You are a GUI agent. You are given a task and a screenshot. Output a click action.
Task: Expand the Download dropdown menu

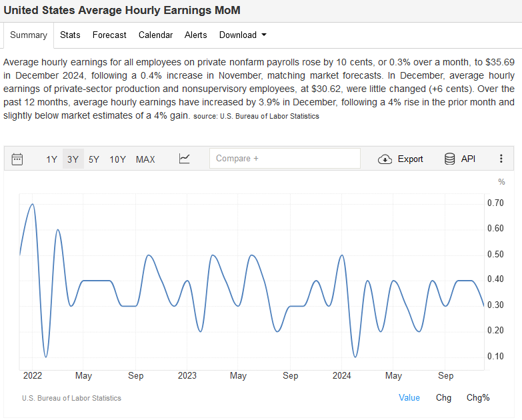pos(243,35)
